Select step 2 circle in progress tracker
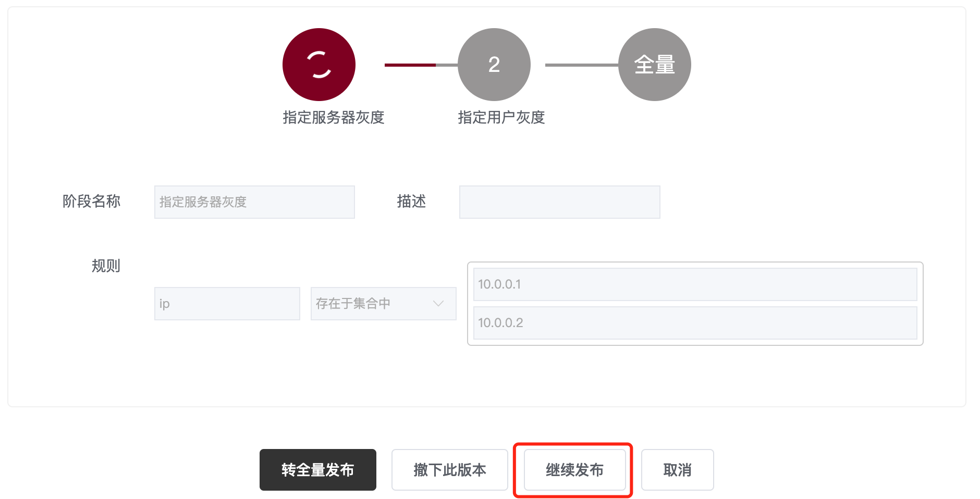The height and width of the screenshot is (499, 980). (494, 65)
